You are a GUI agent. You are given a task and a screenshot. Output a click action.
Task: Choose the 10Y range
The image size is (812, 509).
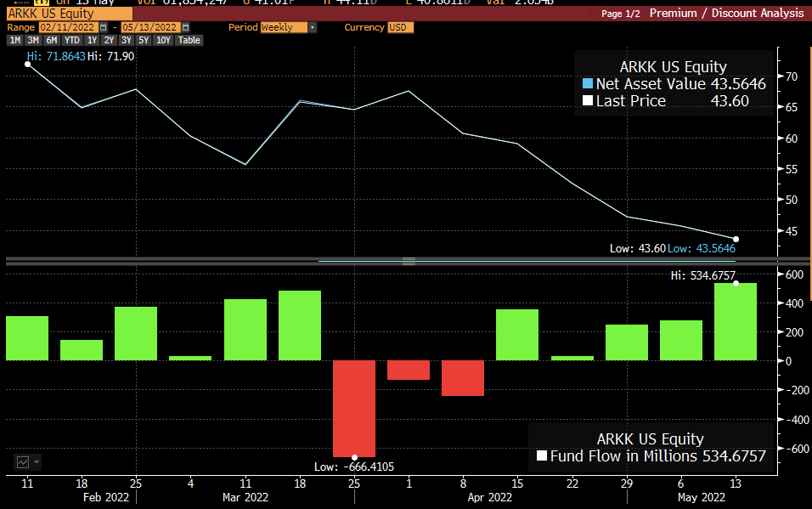click(163, 41)
